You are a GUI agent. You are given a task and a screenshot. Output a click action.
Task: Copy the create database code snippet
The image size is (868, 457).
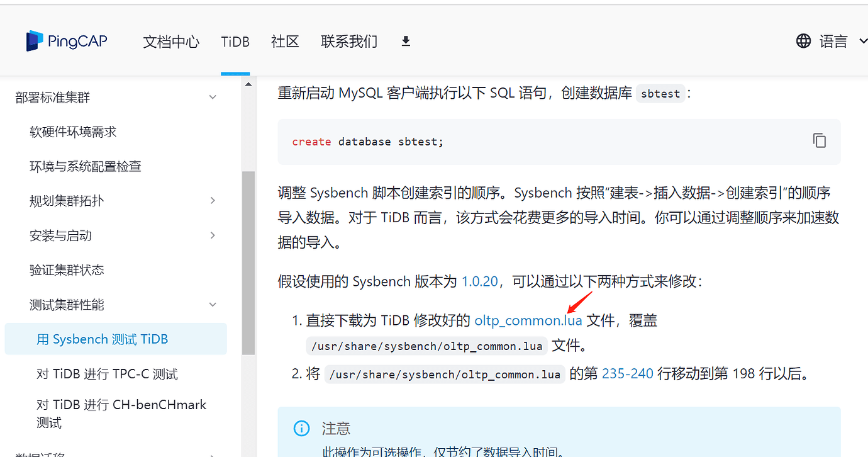tap(819, 140)
